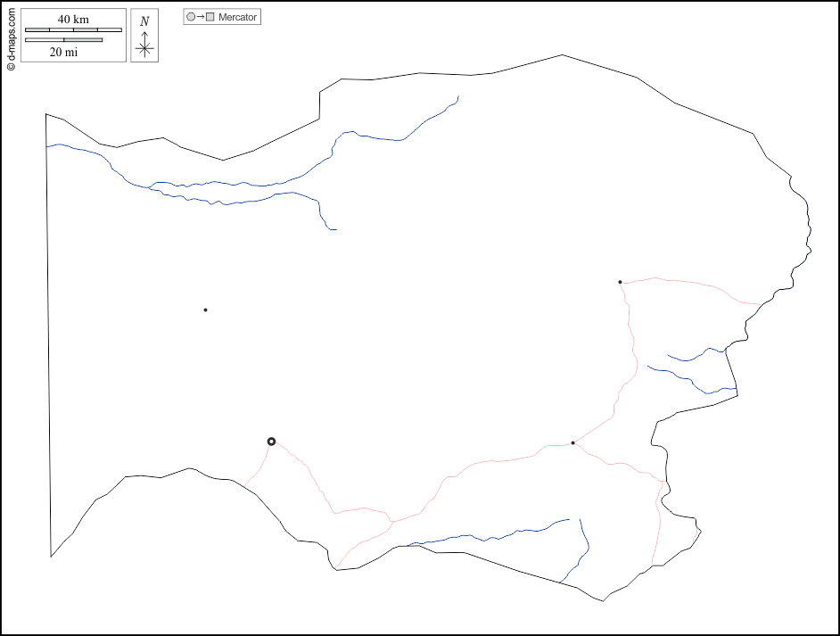
Task: Select the city dot at the northeastern road end
Action: (x=620, y=282)
